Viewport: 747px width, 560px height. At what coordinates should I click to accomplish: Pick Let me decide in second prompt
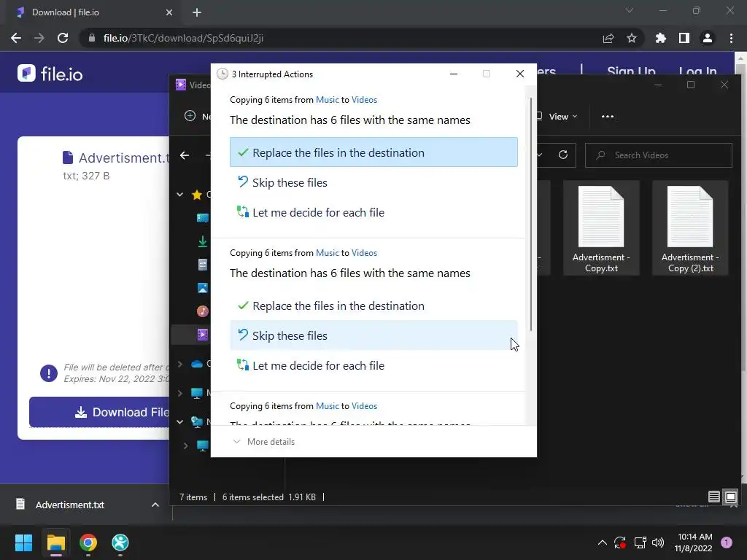373,366
